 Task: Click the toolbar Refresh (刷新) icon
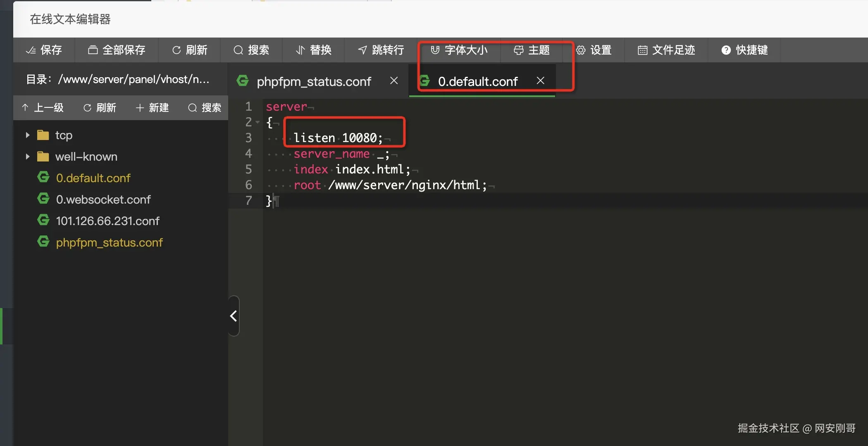(x=190, y=50)
